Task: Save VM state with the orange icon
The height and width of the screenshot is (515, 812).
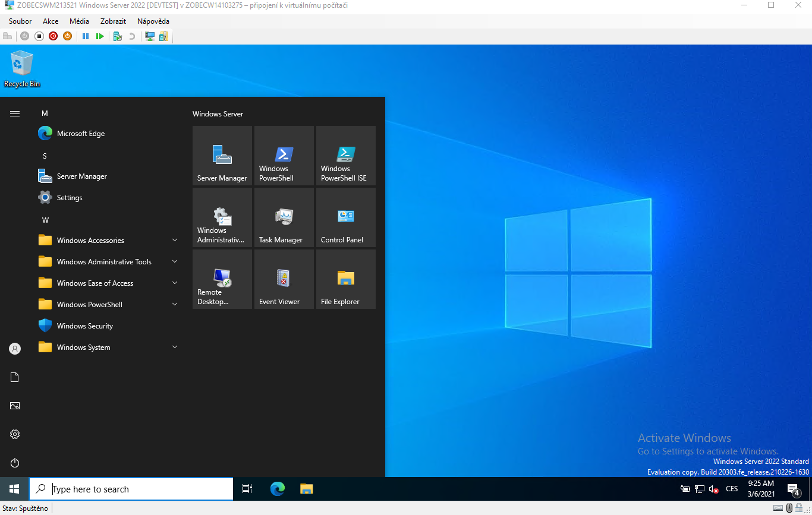Action: (x=68, y=36)
